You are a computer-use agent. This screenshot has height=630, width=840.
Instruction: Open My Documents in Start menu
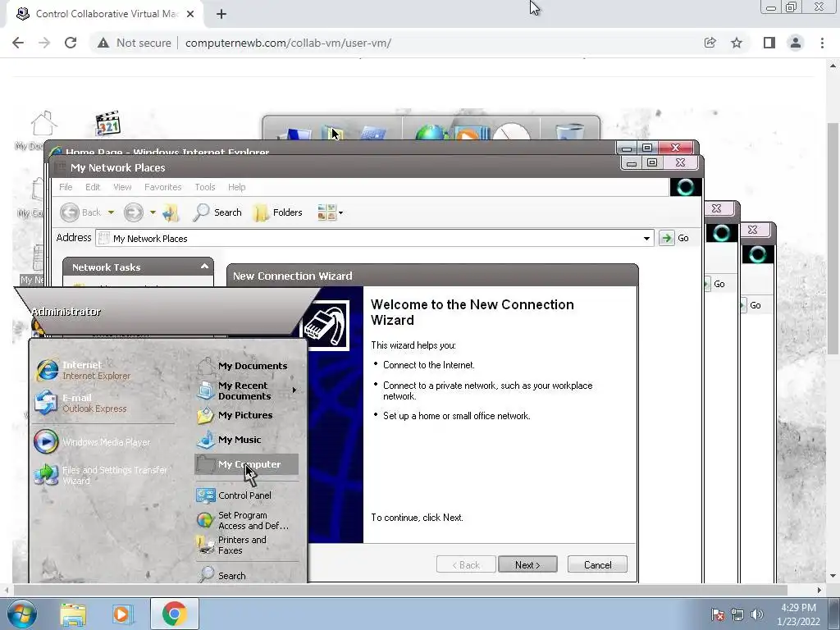point(243,366)
